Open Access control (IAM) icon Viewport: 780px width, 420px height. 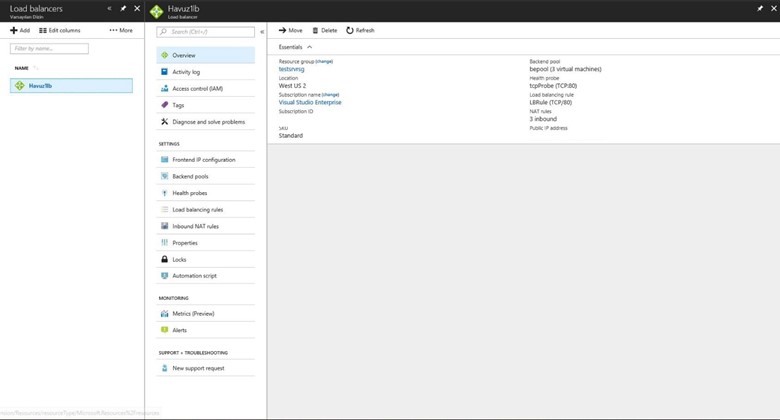[x=165, y=89]
